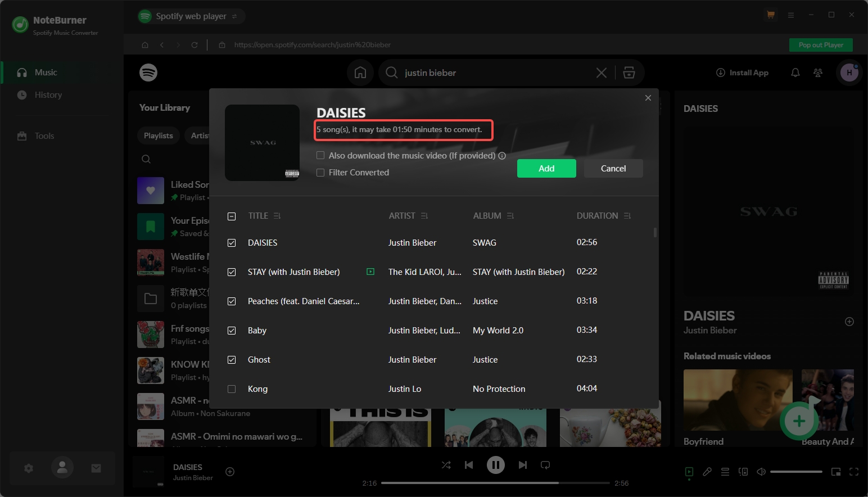Image resolution: width=868 pixels, height=497 pixels.
Task: Open lyrics microphone icon
Action: (x=707, y=472)
